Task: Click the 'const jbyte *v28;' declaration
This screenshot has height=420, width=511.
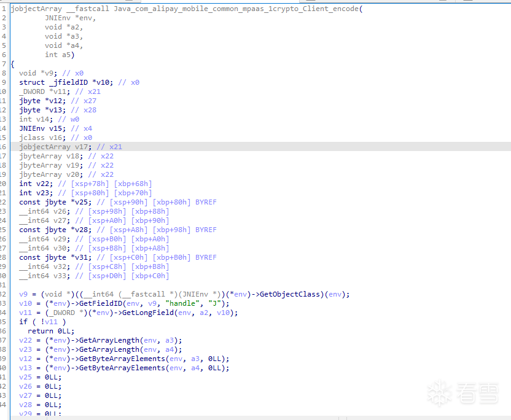Action: click(55, 230)
